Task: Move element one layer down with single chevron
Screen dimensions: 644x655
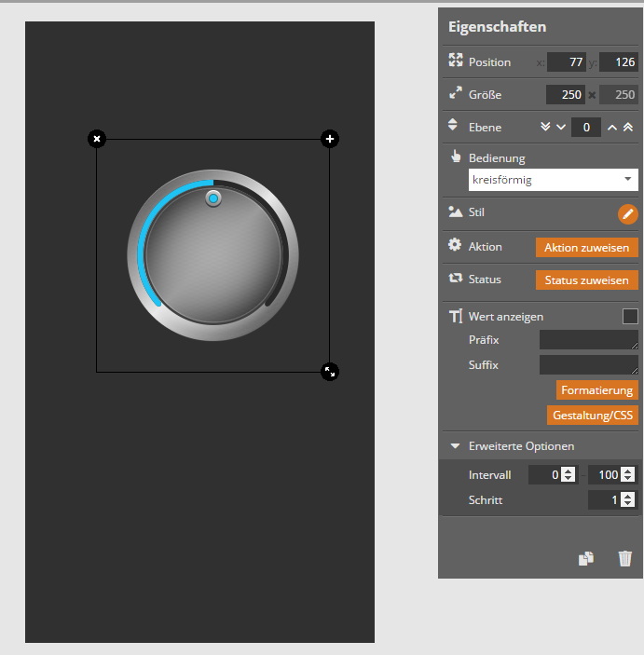Action: (560, 127)
